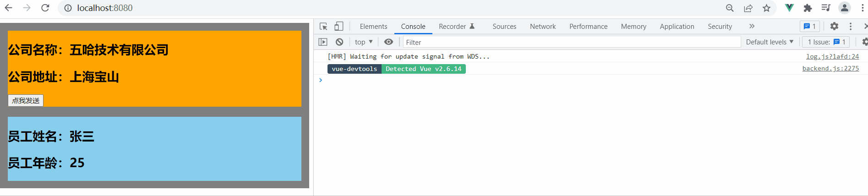This screenshot has height=196, width=868.
Task: Toggle device toolbar emulation
Action: click(339, 27)
